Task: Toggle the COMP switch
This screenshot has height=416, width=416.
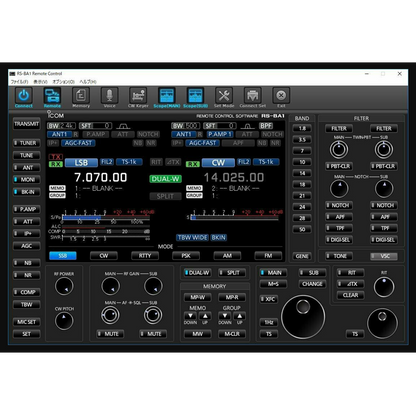Action: tap(26, 292)
